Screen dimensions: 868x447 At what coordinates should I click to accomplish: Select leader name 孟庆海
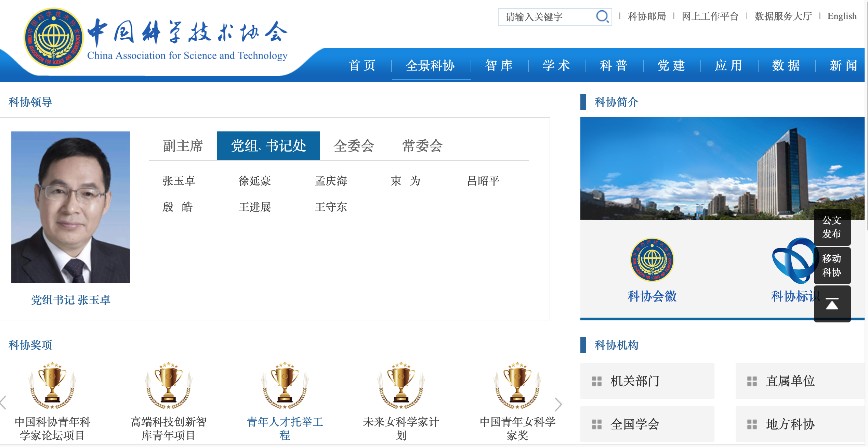(331, 181)
